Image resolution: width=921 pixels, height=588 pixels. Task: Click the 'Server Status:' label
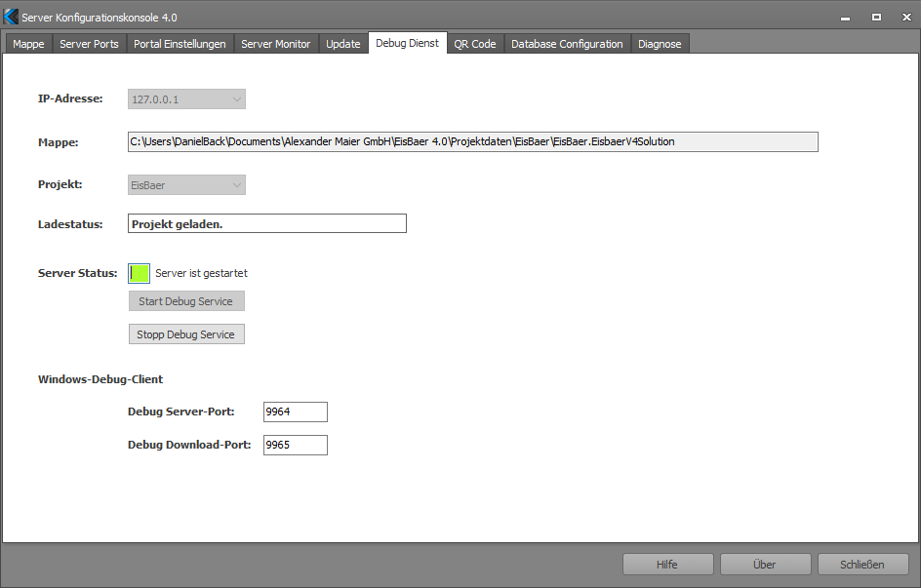77,273
